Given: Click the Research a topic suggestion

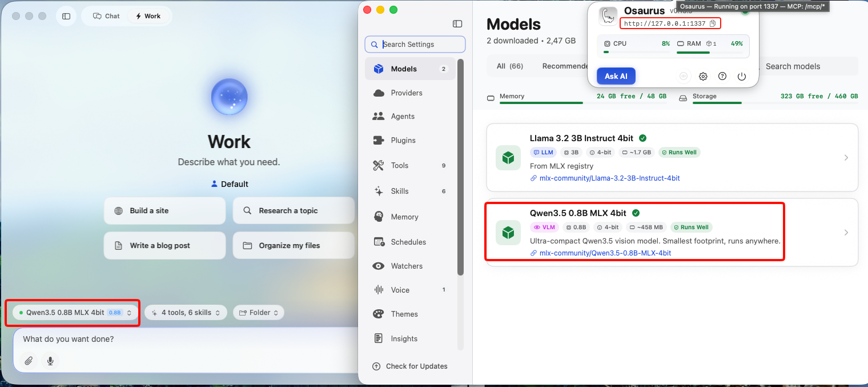Looking at the screenshot, I should tap(293, 210).
